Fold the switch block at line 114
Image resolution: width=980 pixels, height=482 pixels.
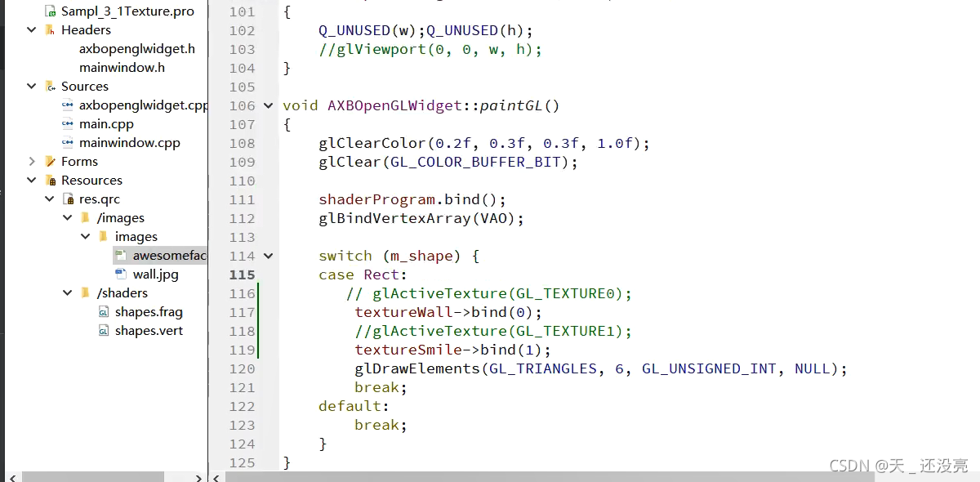pos(268,256)
